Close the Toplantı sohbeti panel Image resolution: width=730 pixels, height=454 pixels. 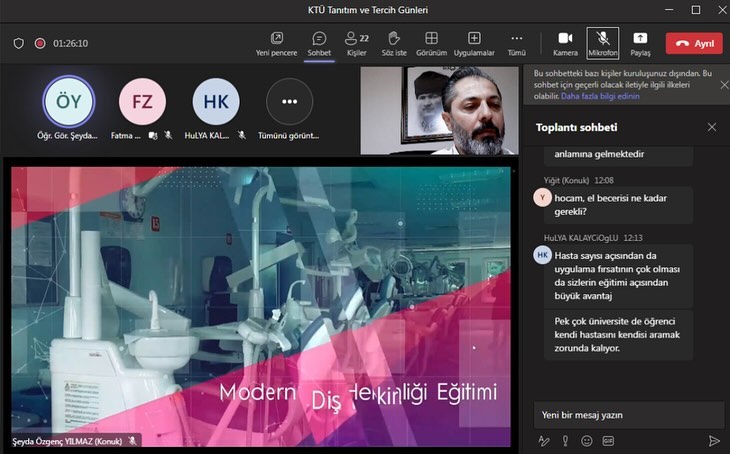coord(712,127)
